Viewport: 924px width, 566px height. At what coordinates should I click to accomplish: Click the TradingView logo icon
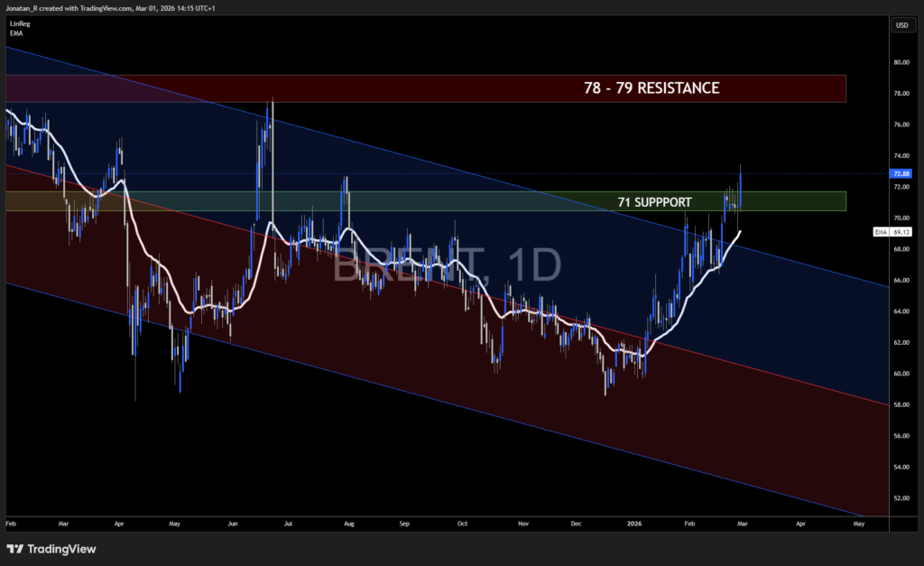[x=16, y=549]
